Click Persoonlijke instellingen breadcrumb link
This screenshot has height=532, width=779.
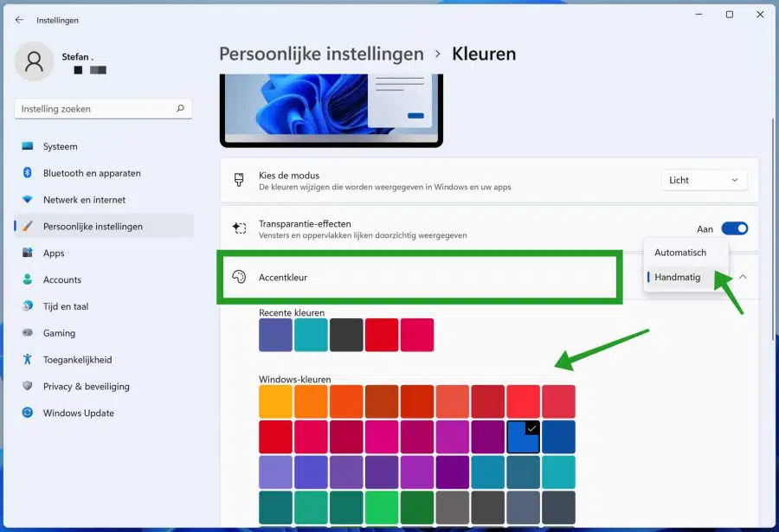[321, 54]
